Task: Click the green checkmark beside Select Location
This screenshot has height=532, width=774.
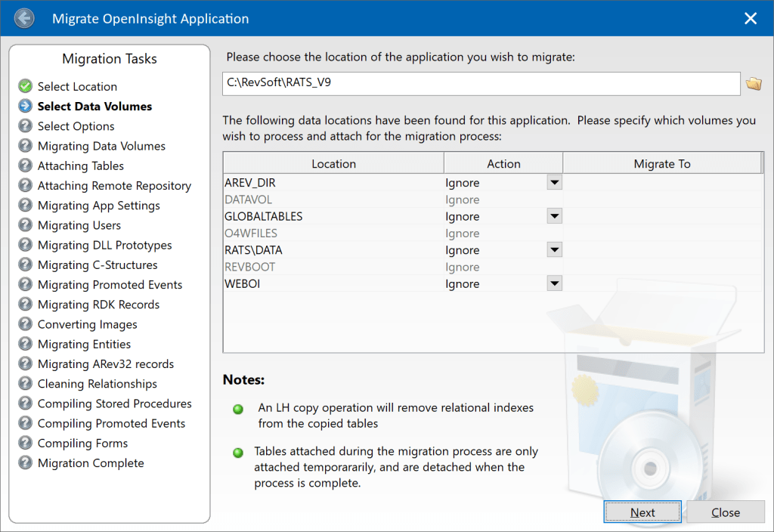Action: tap(25, 86)
